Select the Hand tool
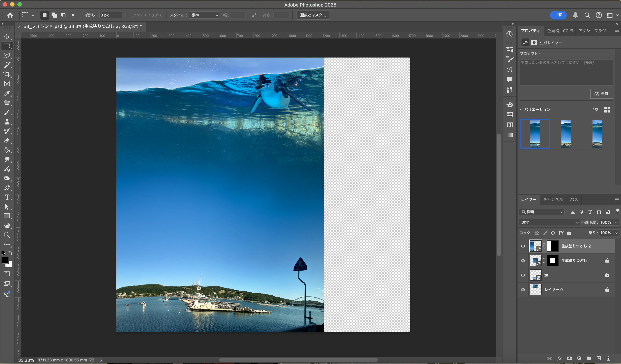Image resolution: width=621 pixels, height=364 pixels. click(7, 225)
